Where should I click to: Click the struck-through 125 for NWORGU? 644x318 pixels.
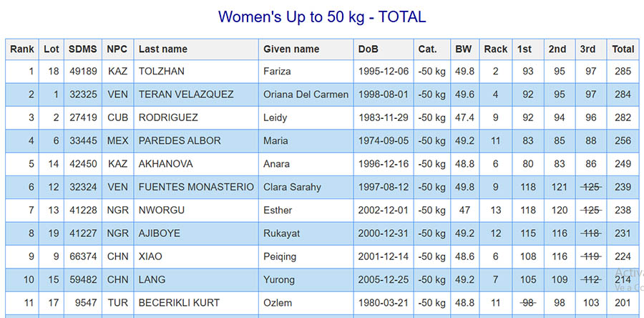click(590, 211)
